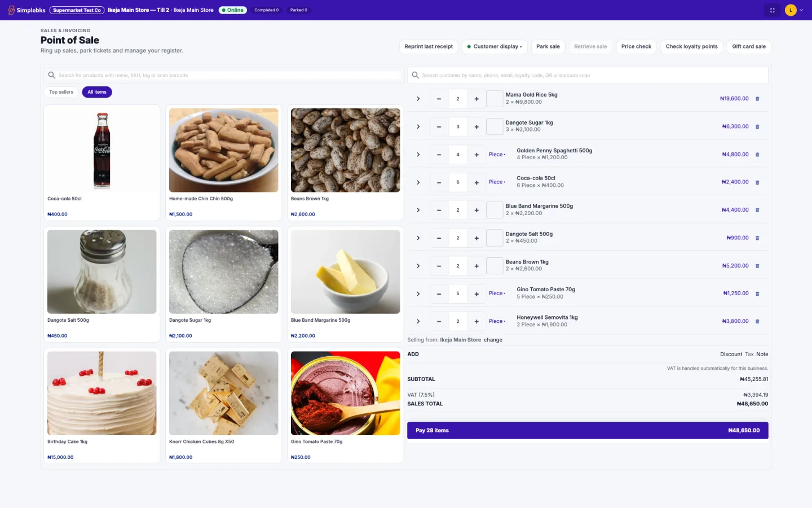Click the Simplebks logo
The height and width of the screenshot is (508, 812).
[27, 10]
